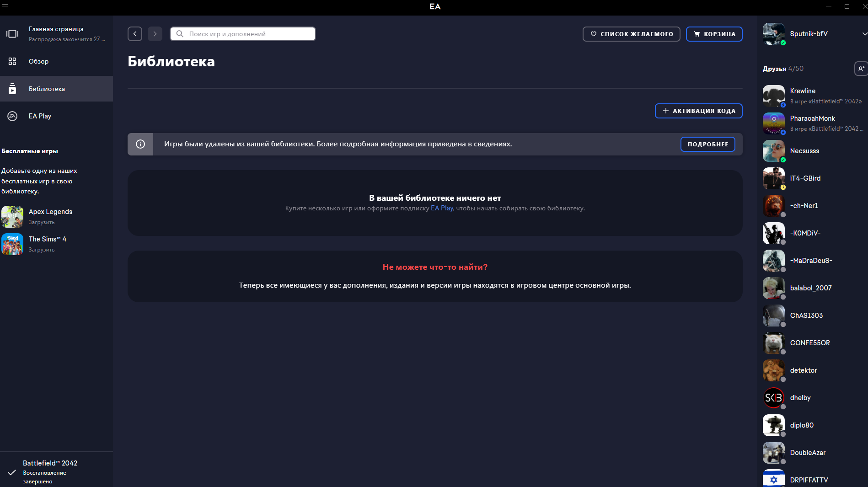The image size is (868, 487).
Task: Click Загрузить under Apex Legends
Action: tap(42, 222)
